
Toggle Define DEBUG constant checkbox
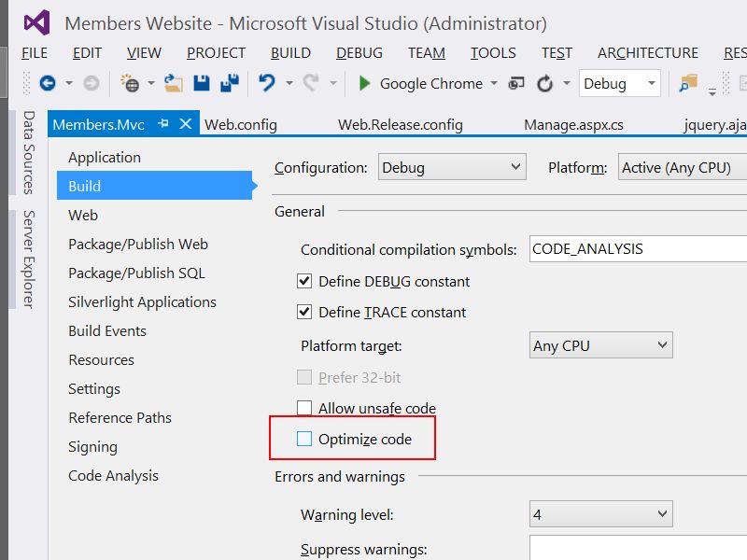(x=304, y=281)
